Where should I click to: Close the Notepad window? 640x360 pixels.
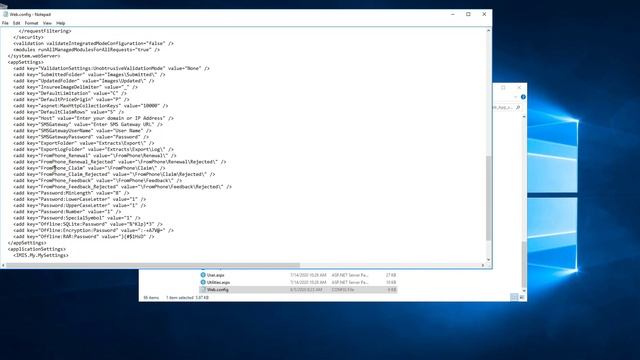point(484,14)
